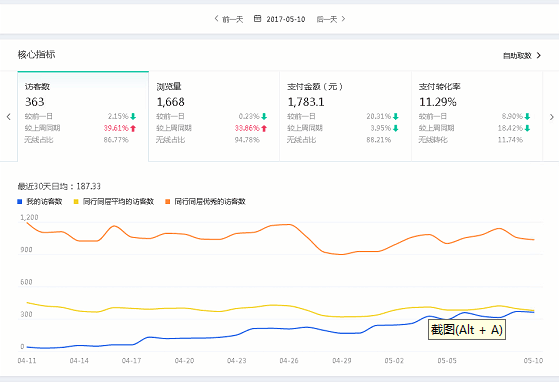
Task: Click page views value 1,668
Action: pos(170,102)
